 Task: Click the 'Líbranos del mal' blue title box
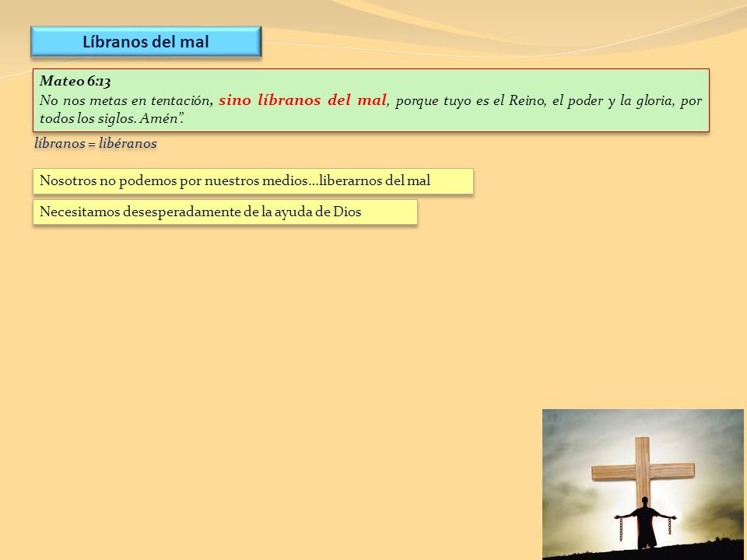146,41
